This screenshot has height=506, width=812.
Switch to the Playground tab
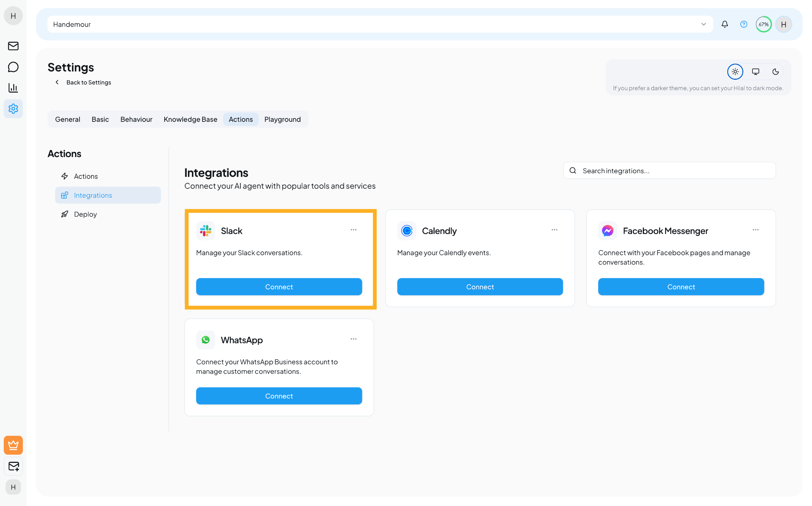point(282,119)
